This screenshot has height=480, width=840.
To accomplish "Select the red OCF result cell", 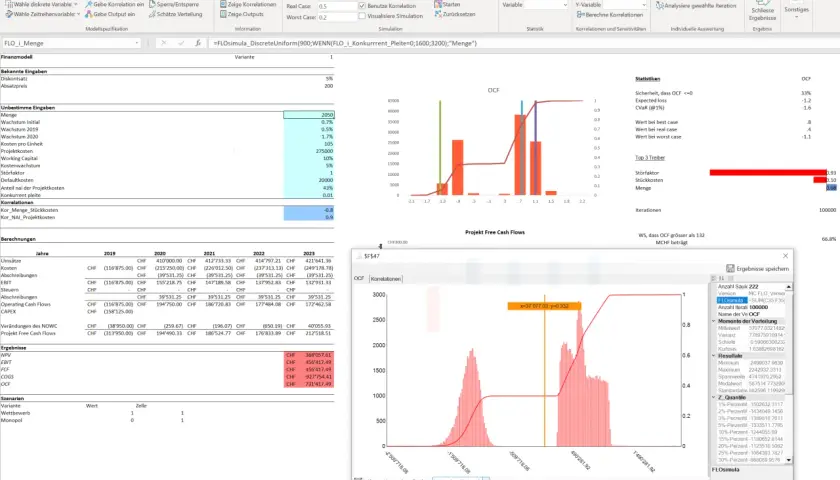I will [309, 384].
